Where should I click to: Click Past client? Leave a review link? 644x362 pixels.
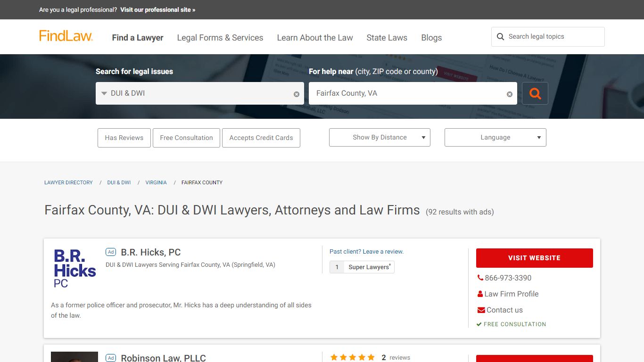(366, 252)
